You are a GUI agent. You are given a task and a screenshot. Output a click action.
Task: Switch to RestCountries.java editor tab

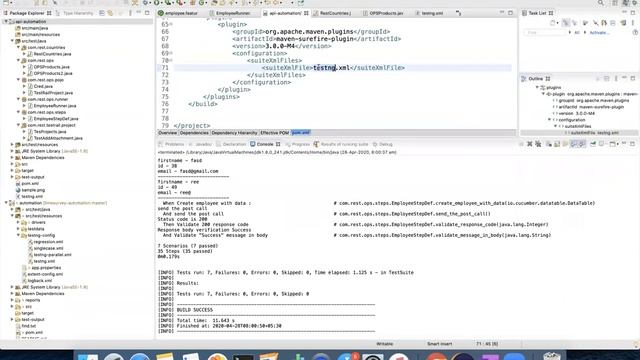332,13
